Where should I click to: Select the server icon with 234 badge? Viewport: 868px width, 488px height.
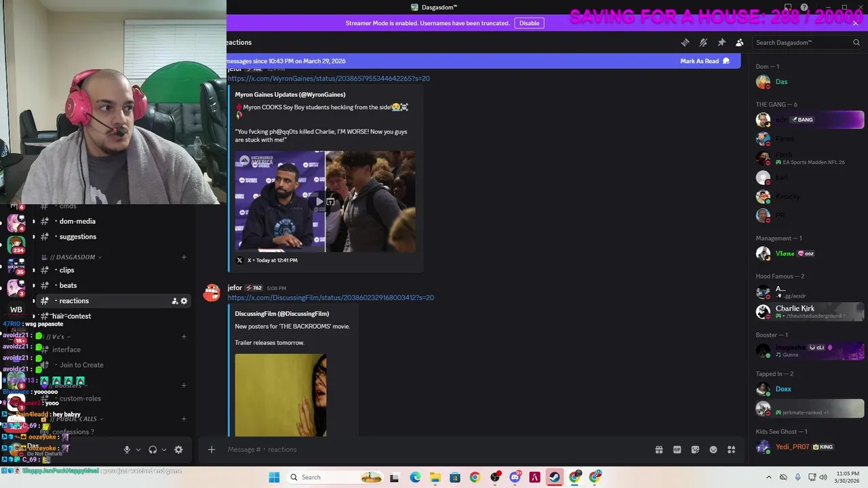click(x=16, y=244)
